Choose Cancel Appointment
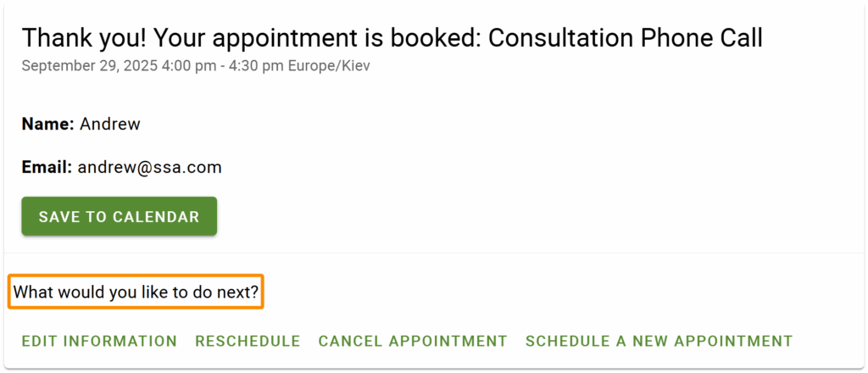 413,342
